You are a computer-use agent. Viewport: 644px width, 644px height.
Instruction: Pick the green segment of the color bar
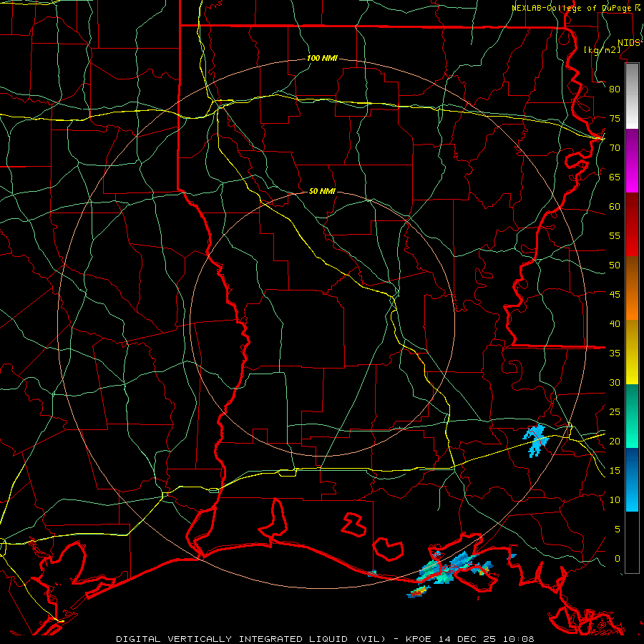(632, 416)
